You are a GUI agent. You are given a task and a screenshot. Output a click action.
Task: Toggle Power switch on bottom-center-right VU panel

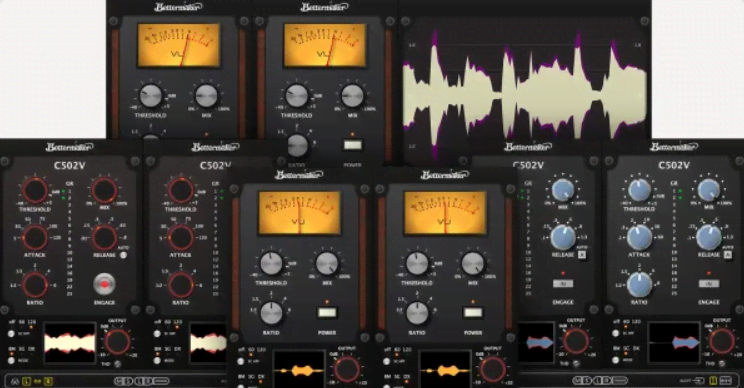click(473, 313)
